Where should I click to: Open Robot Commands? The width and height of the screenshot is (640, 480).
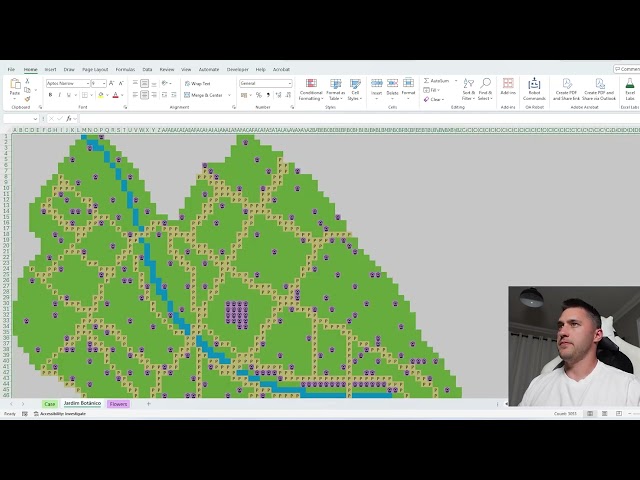[534, 89]
